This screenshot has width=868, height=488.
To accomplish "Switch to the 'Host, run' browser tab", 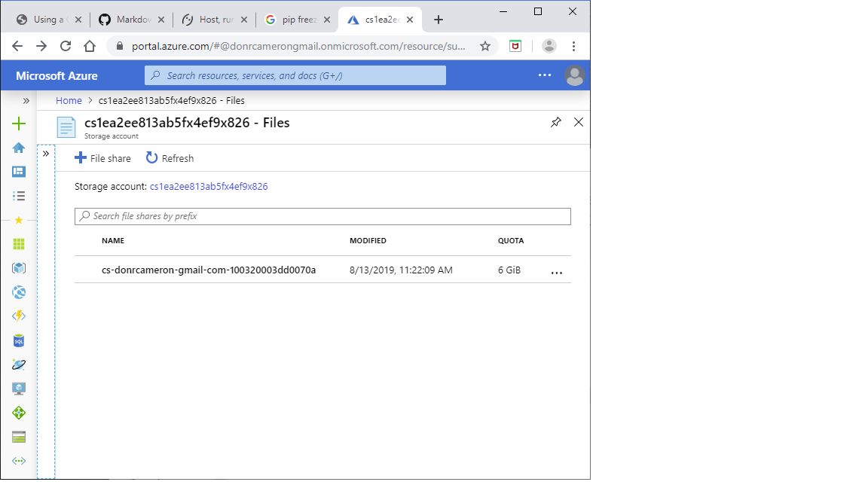I will click(x=215, y=20).
